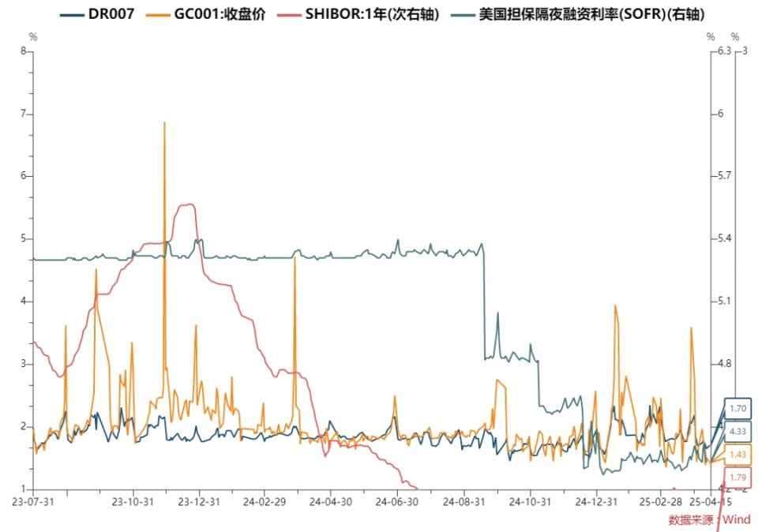
Task: Click the left axis value 8
Action: point(23,51)
